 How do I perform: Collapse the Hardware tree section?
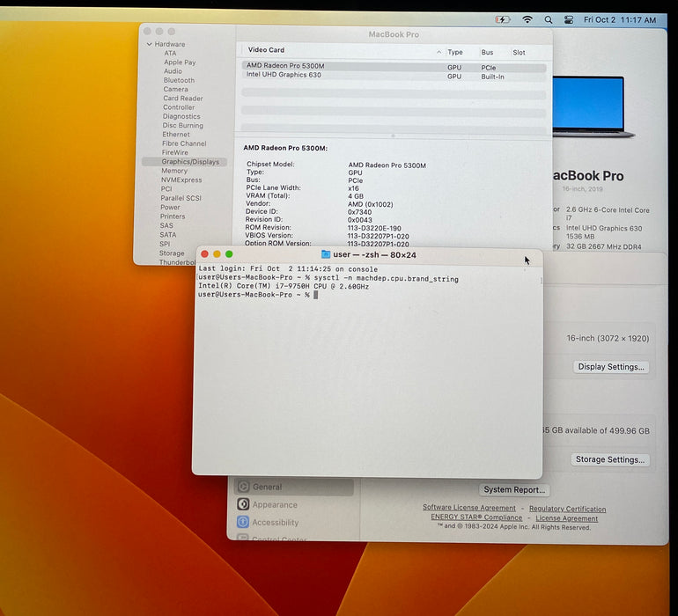click(x=149, y=44)
